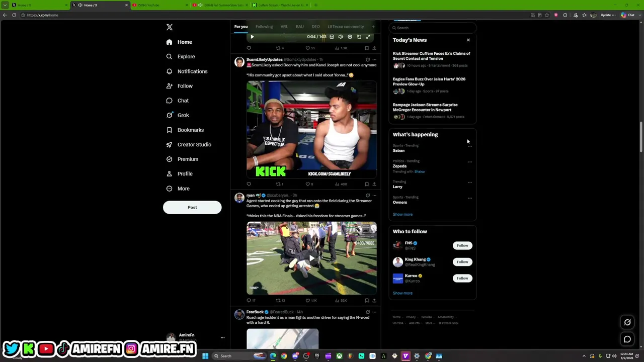
Task: Open the floating messages button
Action: [x=627, y=339]
